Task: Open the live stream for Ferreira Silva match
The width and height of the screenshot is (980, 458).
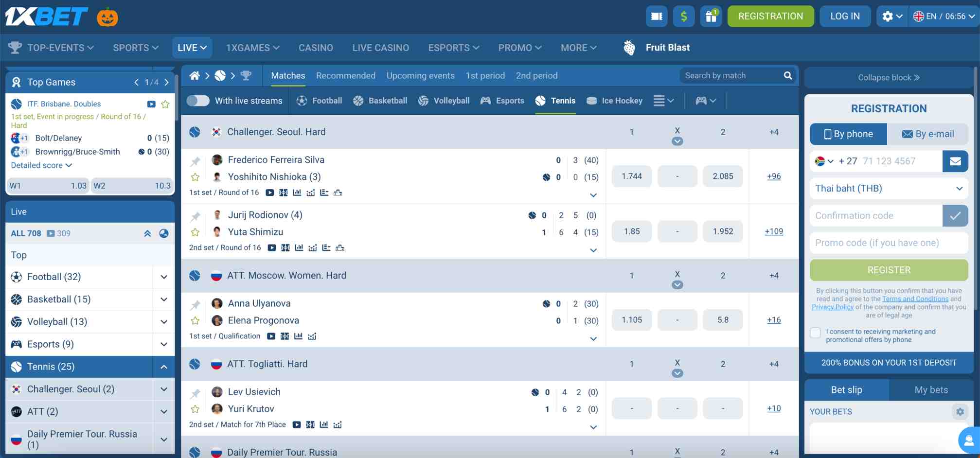Action: click(x=270, y=193)
